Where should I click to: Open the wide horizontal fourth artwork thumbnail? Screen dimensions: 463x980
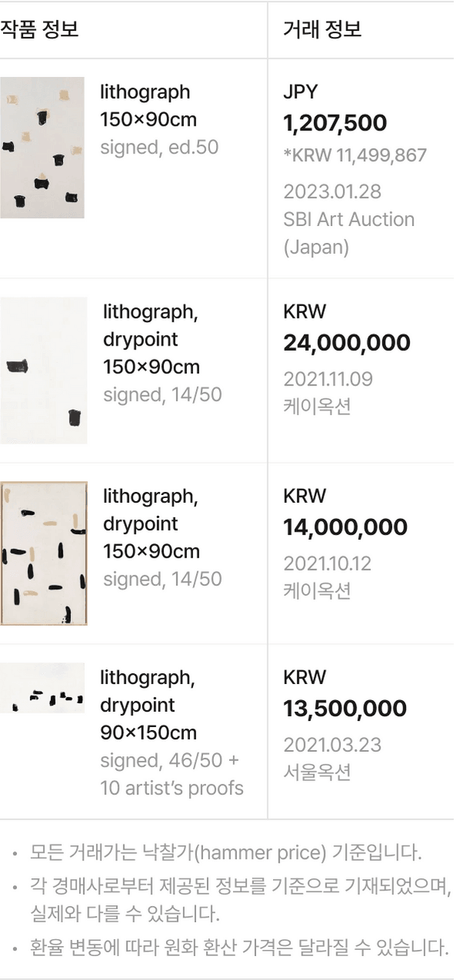click(42, 688)
